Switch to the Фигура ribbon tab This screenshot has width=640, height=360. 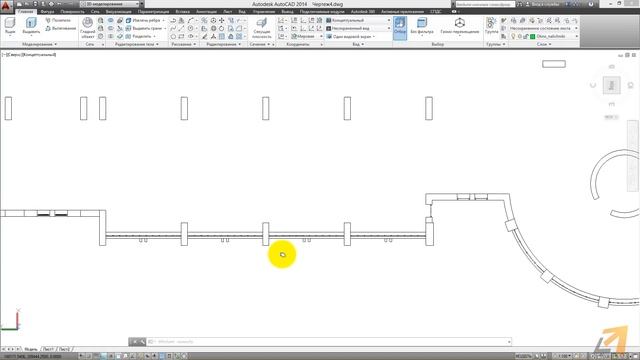(x=47, y=11)
